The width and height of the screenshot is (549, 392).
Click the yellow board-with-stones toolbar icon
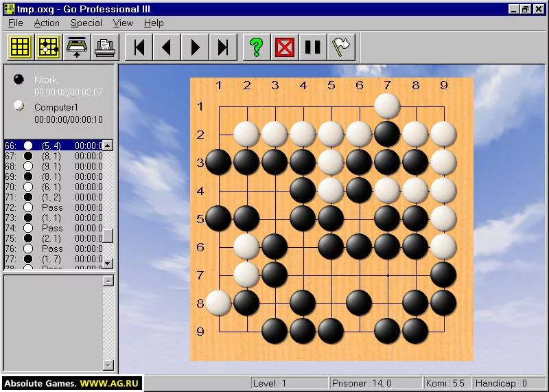48,47
